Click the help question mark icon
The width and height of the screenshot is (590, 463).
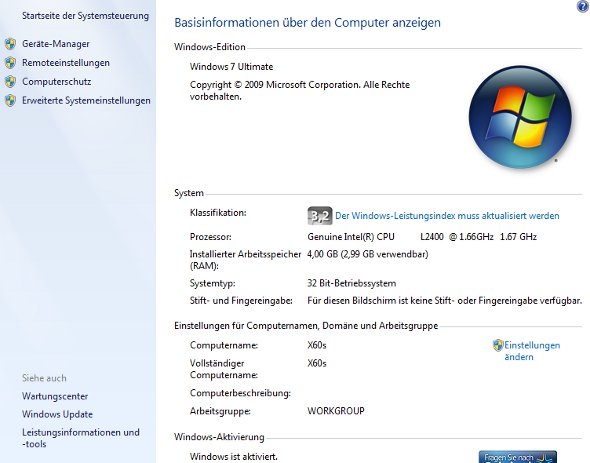tap(582, 6)
